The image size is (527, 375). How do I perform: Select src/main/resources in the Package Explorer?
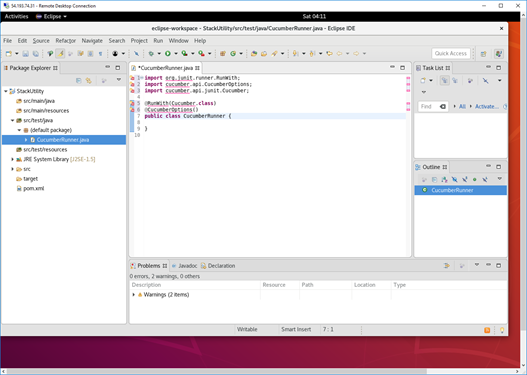[46, 111]
